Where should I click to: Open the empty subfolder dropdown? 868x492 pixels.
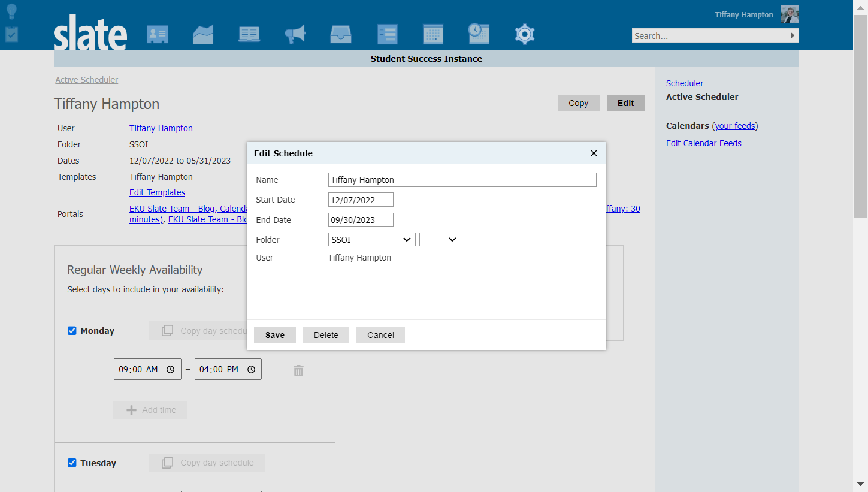[440, 240]
